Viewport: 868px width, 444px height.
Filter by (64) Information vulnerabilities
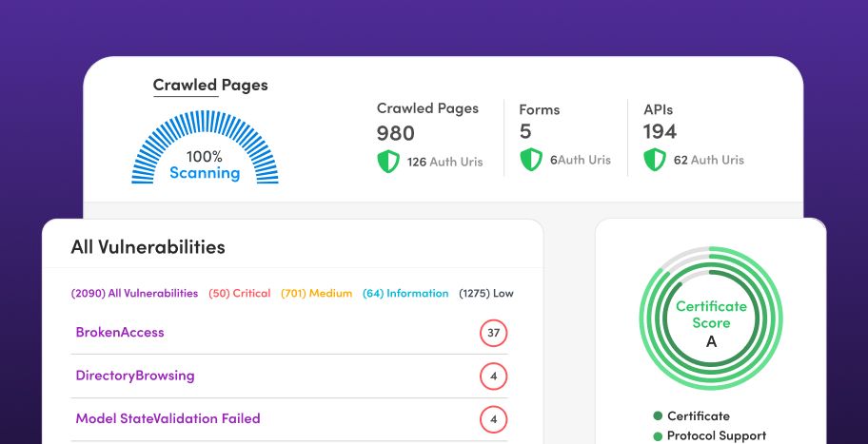405,294
